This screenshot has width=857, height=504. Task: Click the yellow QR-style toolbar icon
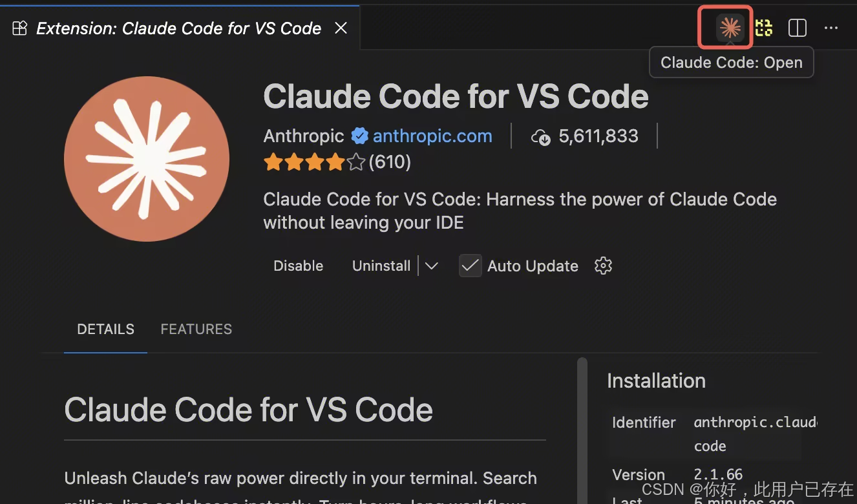(764, 28)
